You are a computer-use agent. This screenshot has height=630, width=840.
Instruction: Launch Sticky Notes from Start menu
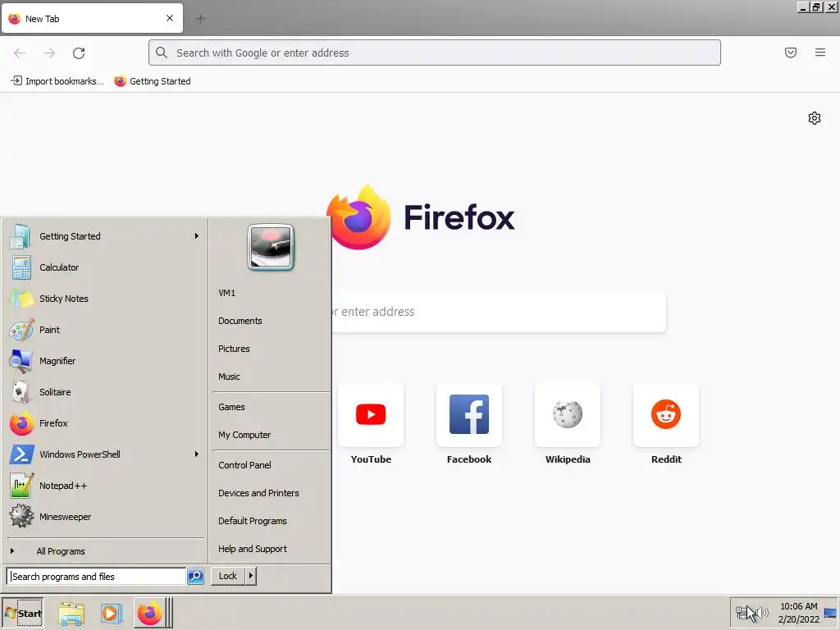point(105,299)
